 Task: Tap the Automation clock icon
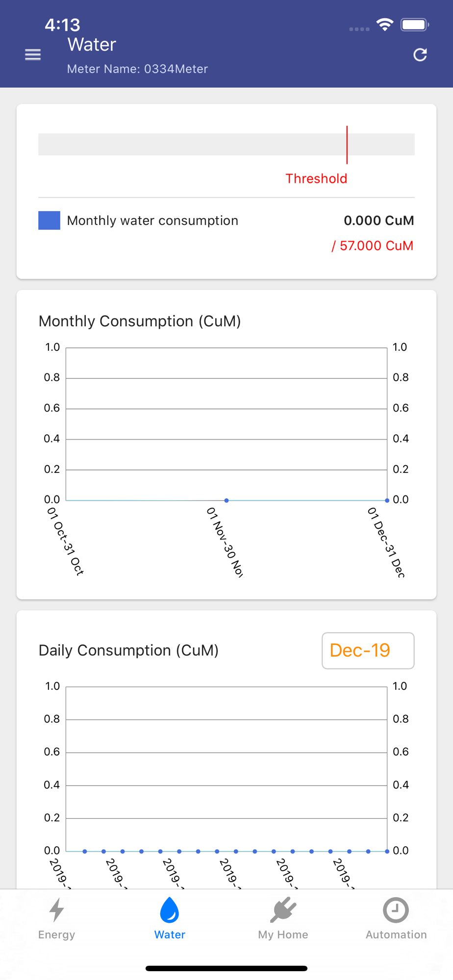(x=396, y=910)
